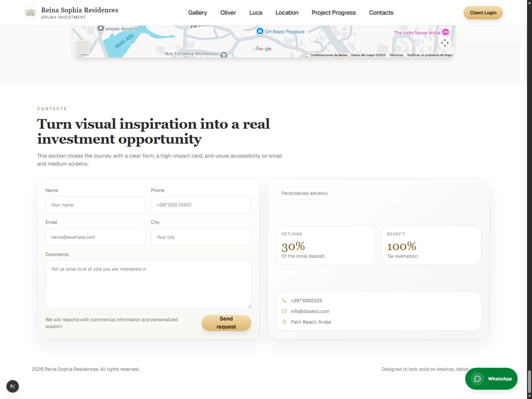Open the Gallery nav item
The width and height of the screenshot is (532, 399).
point(198,13)
